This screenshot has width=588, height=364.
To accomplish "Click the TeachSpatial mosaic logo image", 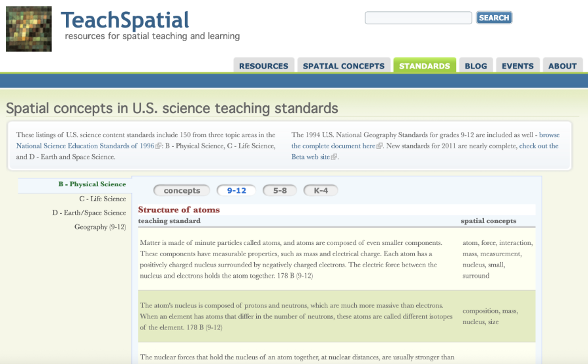I will tap(29, 29).
